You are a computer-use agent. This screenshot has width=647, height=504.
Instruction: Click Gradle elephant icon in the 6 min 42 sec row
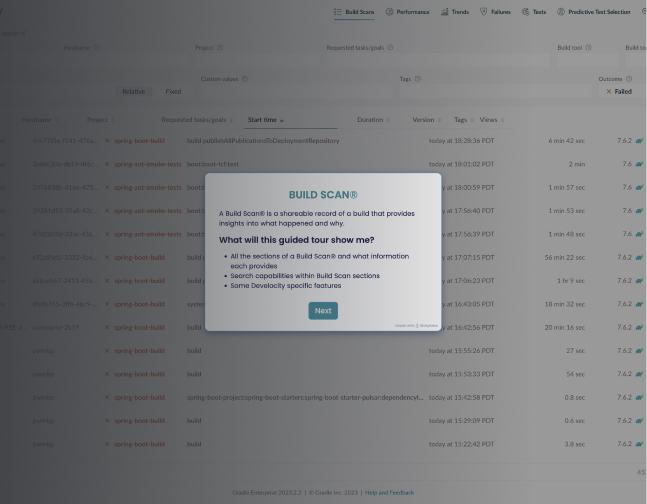(x=639, y=141)
